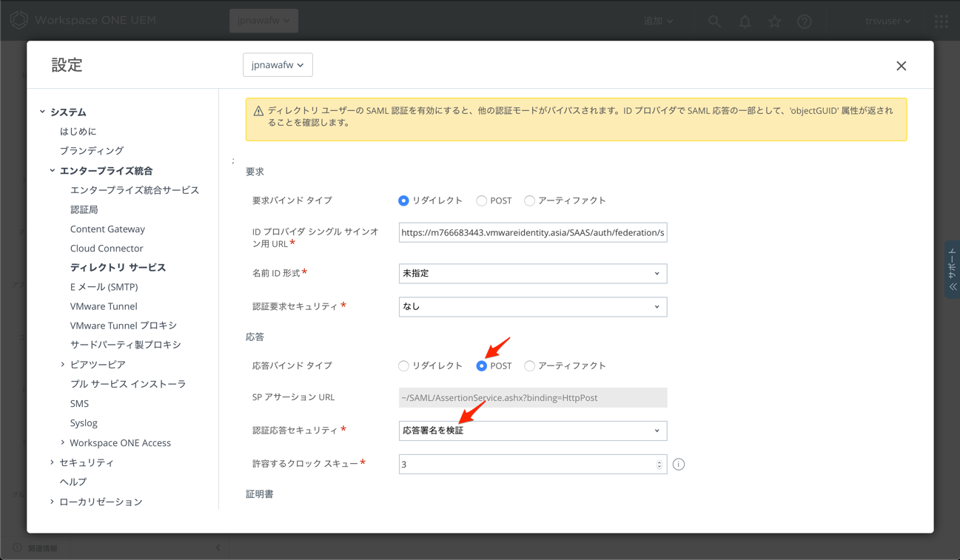Open Cloud Connector settings

click(107, 249)
